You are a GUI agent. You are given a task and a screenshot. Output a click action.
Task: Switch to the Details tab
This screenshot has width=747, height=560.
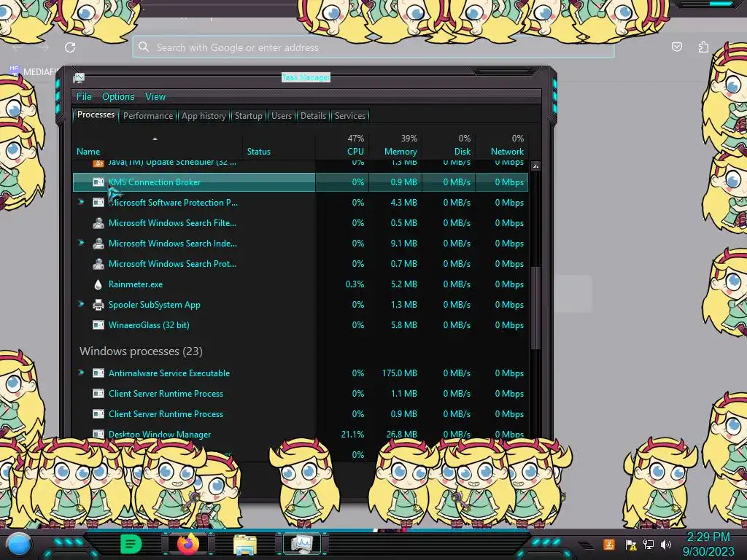click(314, 116)
